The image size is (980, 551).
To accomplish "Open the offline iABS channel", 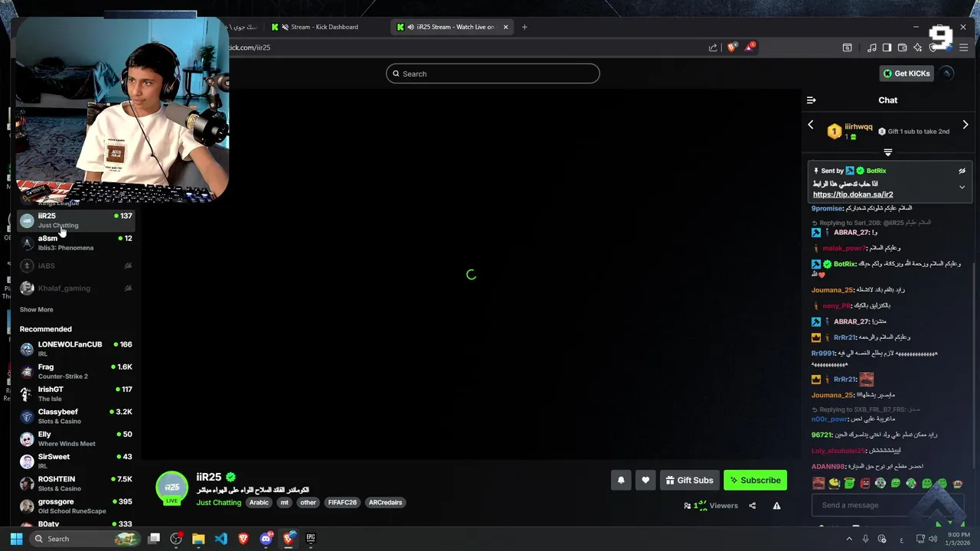I will click(77, 266).
